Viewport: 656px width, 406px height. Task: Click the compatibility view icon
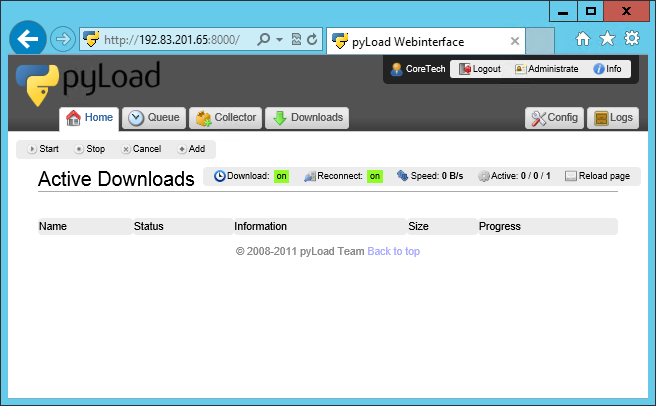pyautogui.click(x=296, y=39)
